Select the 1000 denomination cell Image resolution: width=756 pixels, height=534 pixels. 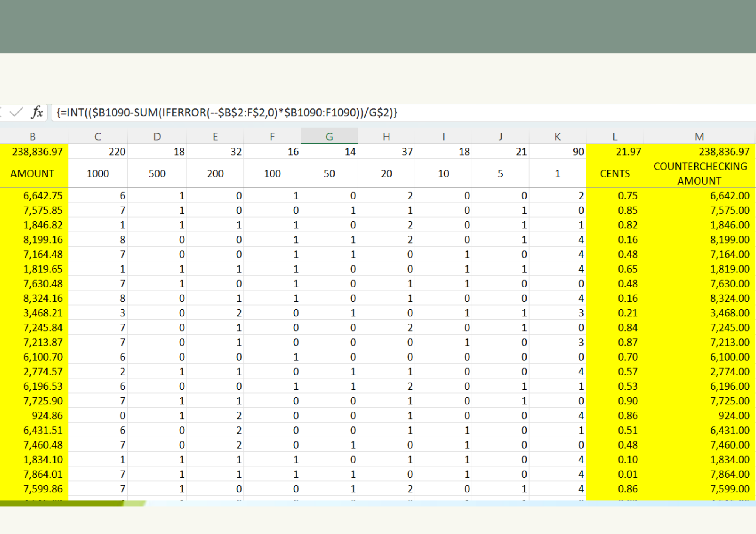(x=98, y=174)
